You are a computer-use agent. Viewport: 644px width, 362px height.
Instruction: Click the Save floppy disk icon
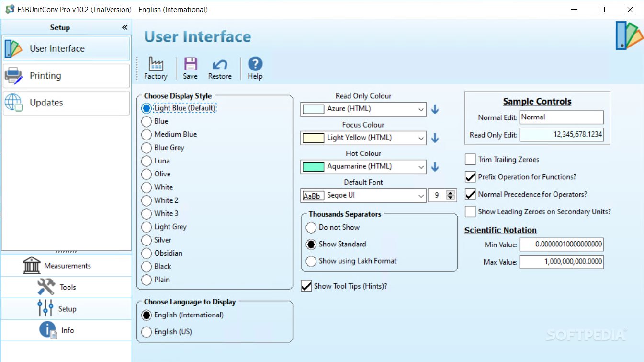click(190, 64)
